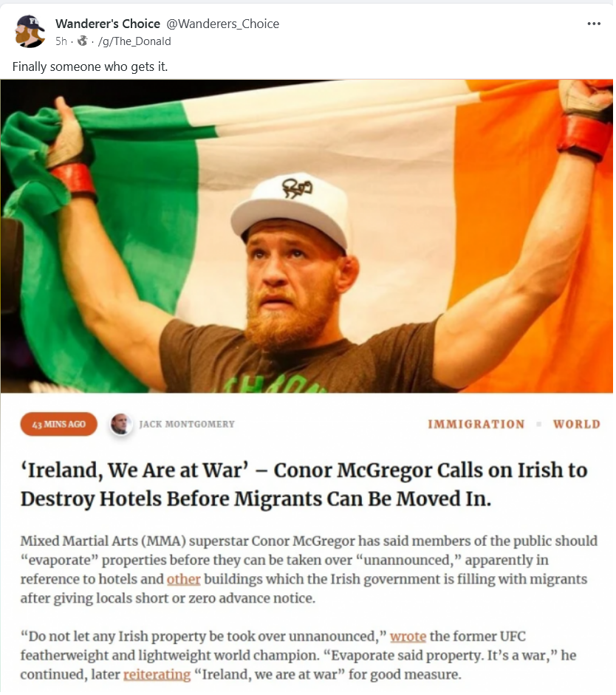Follow the underlined 'reiterating' hyperlink
The width and height of the screenshot is (616, 695).
(157, 674)
